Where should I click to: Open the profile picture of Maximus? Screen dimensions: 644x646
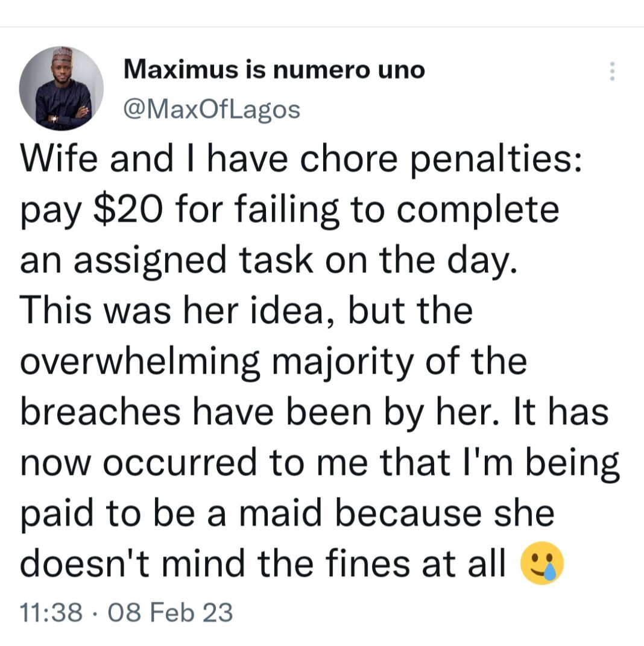[61, 88]
